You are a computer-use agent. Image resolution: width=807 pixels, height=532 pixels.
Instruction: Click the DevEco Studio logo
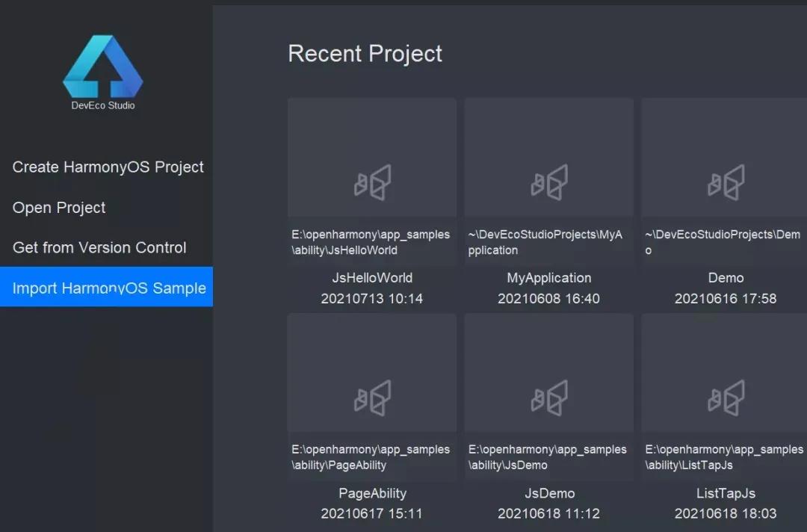(103, 67)
